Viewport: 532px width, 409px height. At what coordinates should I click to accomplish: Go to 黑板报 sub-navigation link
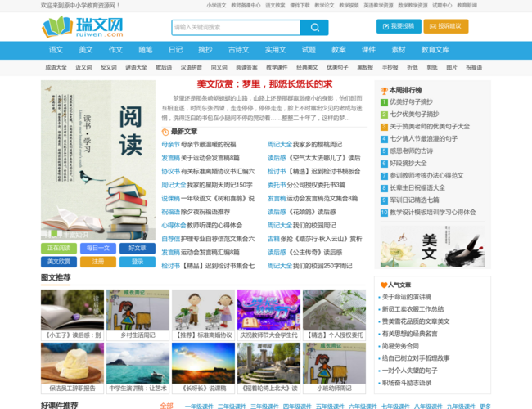point(365,68)
